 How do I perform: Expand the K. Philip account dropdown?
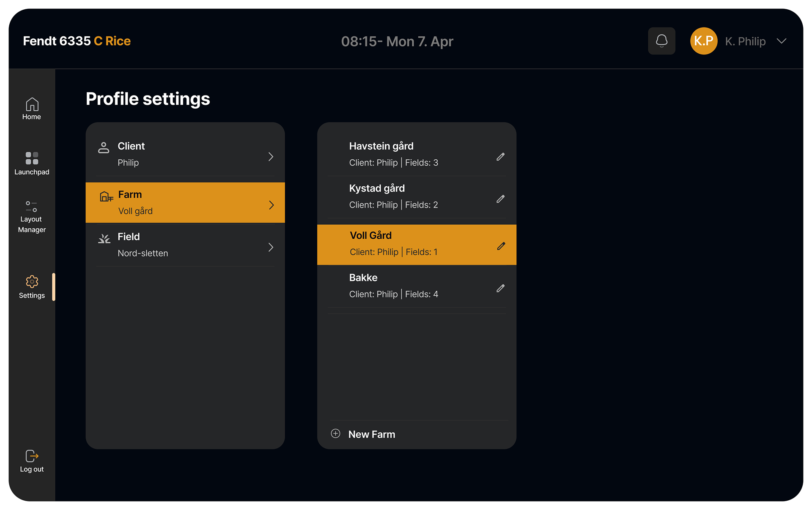pos(782,41)
